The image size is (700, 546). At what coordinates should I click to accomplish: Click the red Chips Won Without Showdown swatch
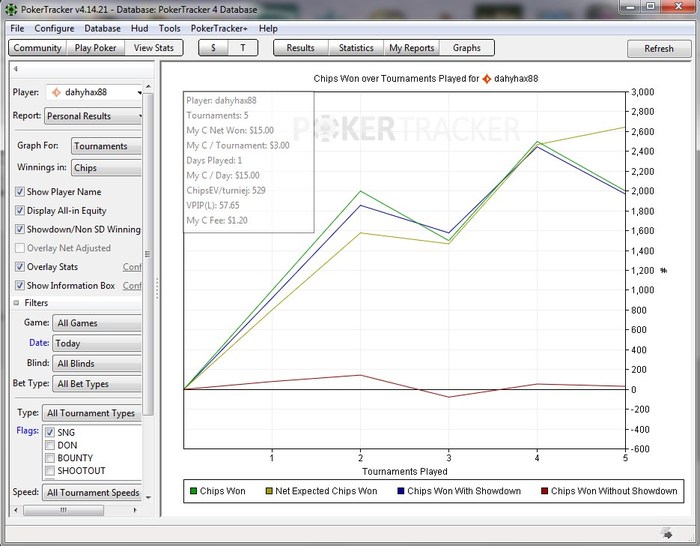coord(544,491)
